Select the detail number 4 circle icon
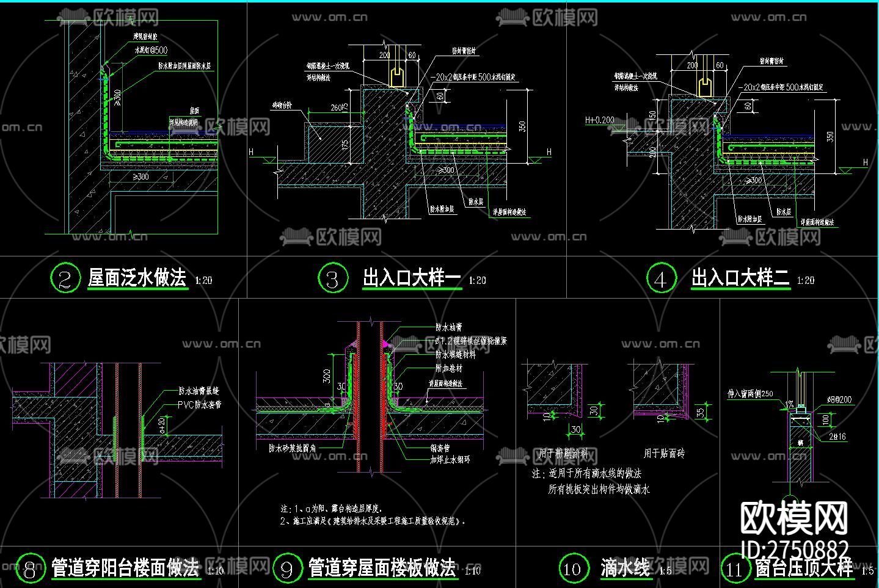This screenshot has height=588, width=879. pos(660,278)
